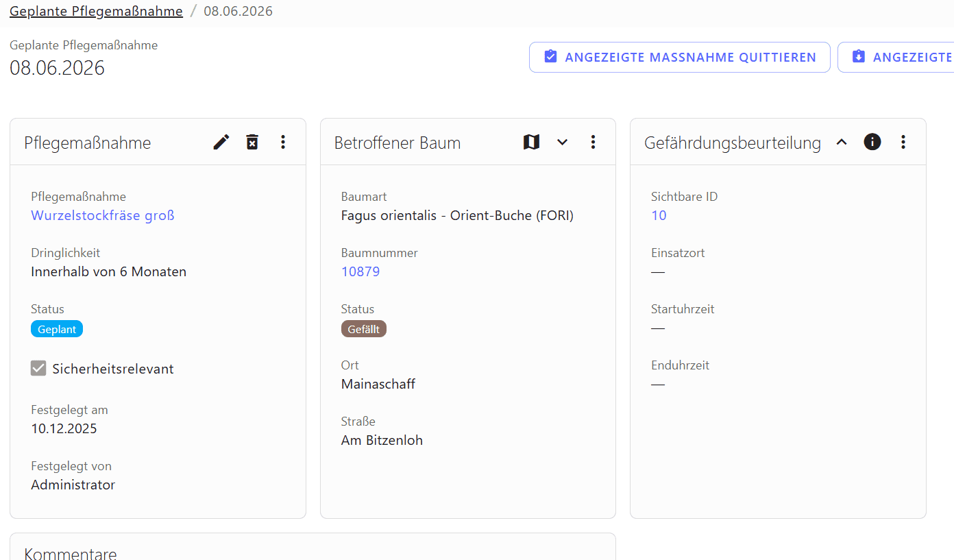Click clipboard icon on Angezeigte Massnahme Quittieren

point(550,57)
